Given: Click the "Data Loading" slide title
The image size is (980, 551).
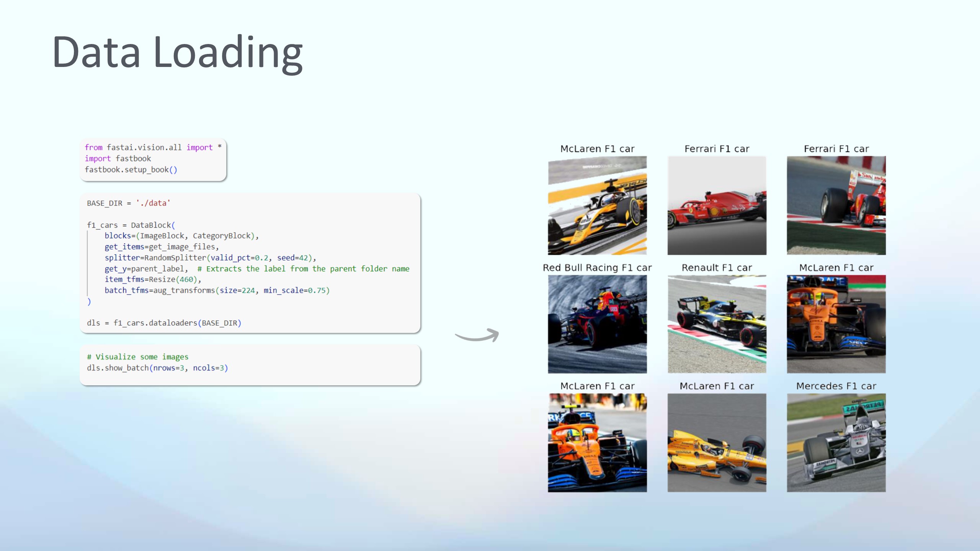Looking at the screenshot, I should point(177,52).
